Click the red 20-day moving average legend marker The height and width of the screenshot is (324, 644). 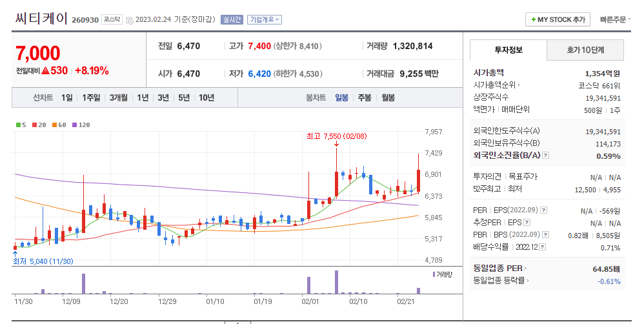(x=34, y=125)
